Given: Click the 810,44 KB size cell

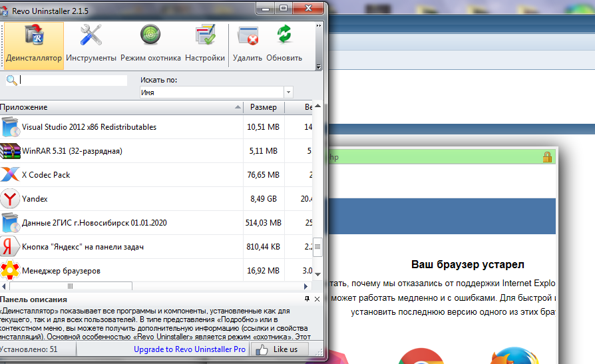Looking at the screenshot, I should [264, 246].
